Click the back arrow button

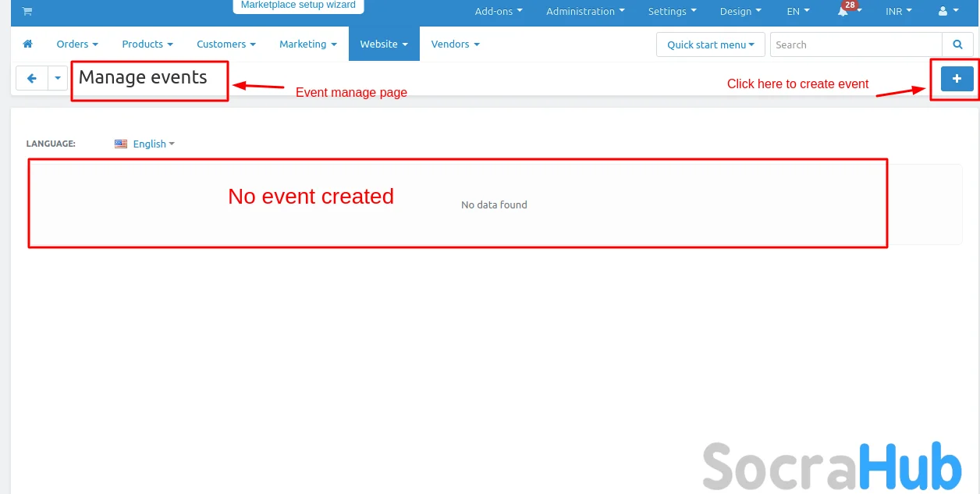[x=32, y=78]
